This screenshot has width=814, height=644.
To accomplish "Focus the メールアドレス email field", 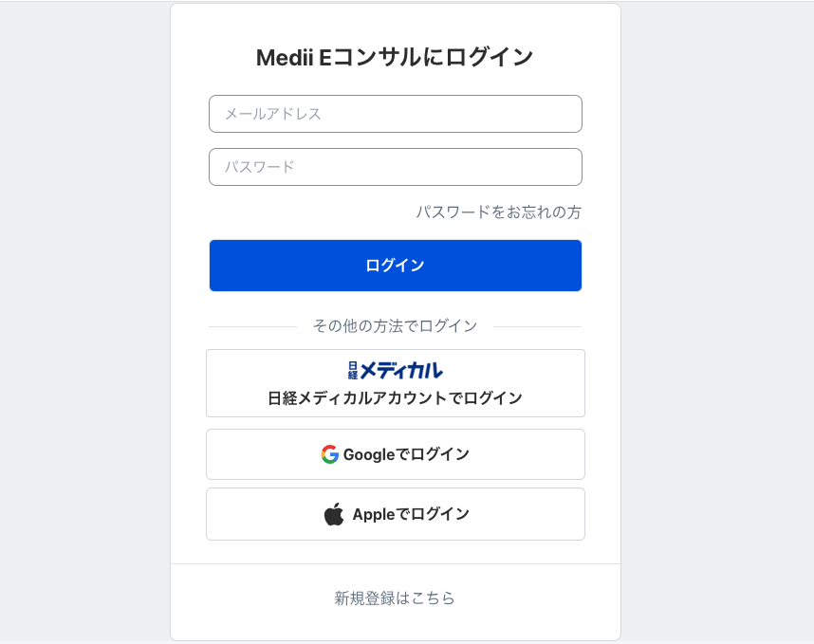I will click(x=395, y=114).
